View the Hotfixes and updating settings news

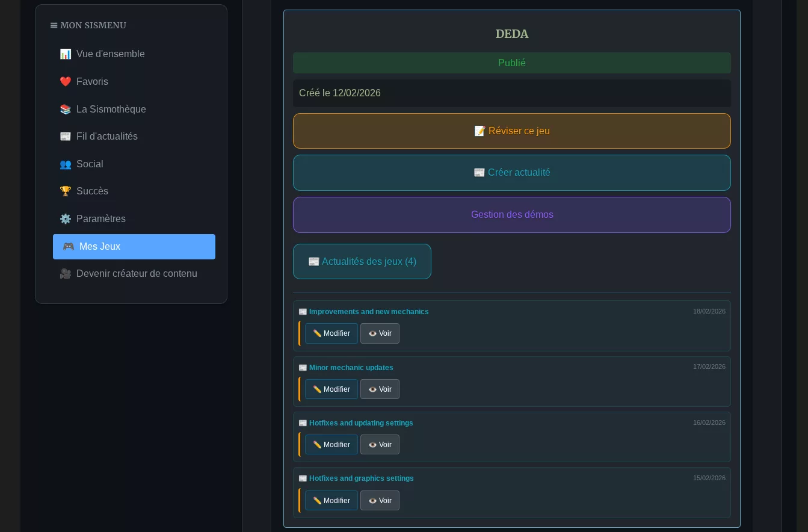click(380, 445)
